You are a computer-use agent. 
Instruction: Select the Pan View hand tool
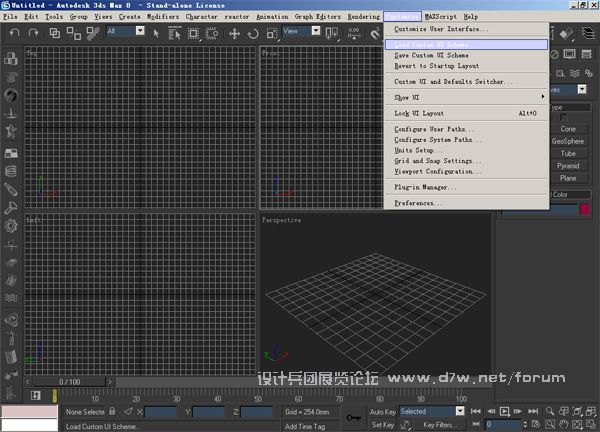click(x=563, y=424)
